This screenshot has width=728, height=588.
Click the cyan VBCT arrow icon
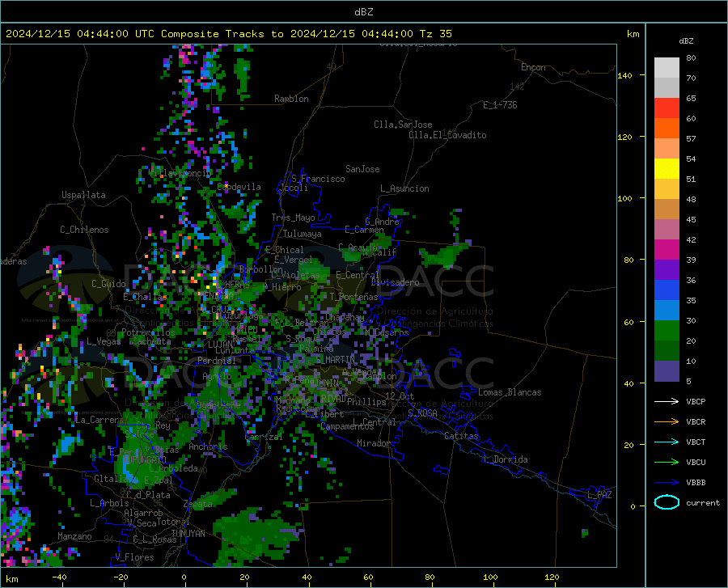[x=667, y=442]
